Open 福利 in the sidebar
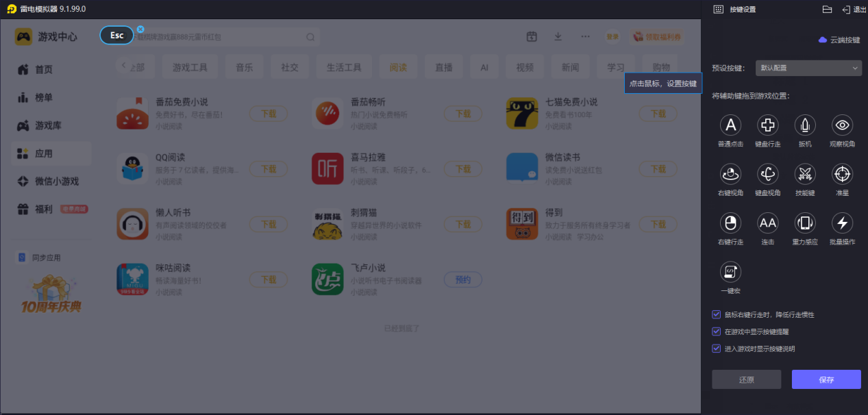 tap(51, 209)
